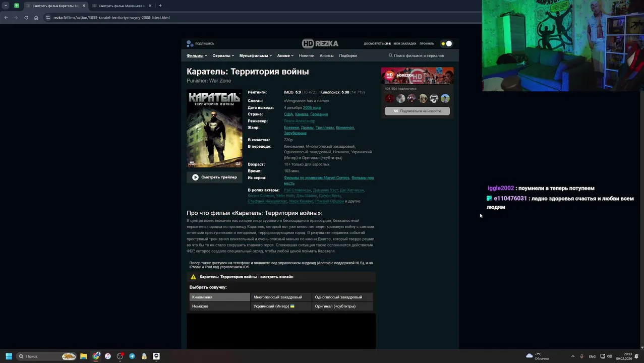This screenshot has width=644, height=363.
Task: Select Украинский (Интер) voice-over
Action: (x=281, y=306)
